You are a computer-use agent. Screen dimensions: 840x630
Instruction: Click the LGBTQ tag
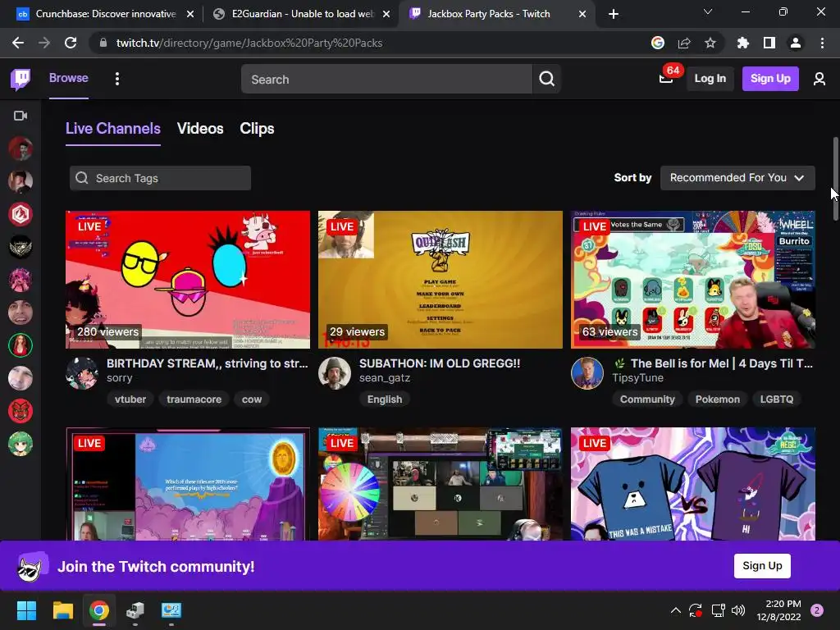[777, 399]
